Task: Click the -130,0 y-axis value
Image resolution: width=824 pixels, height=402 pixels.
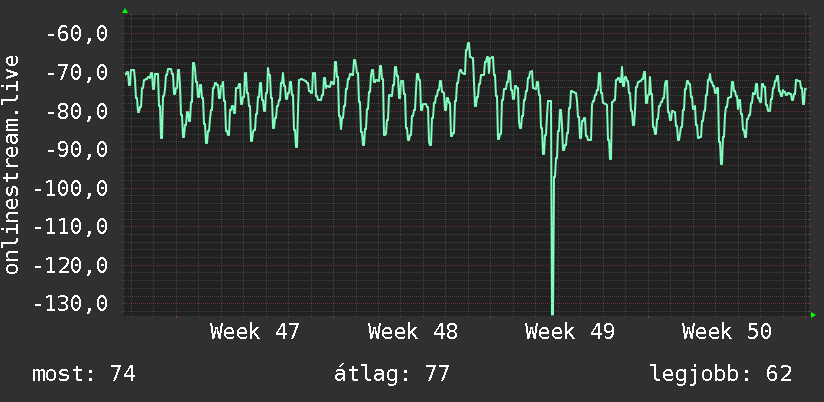Action: (x=71, y=304)
